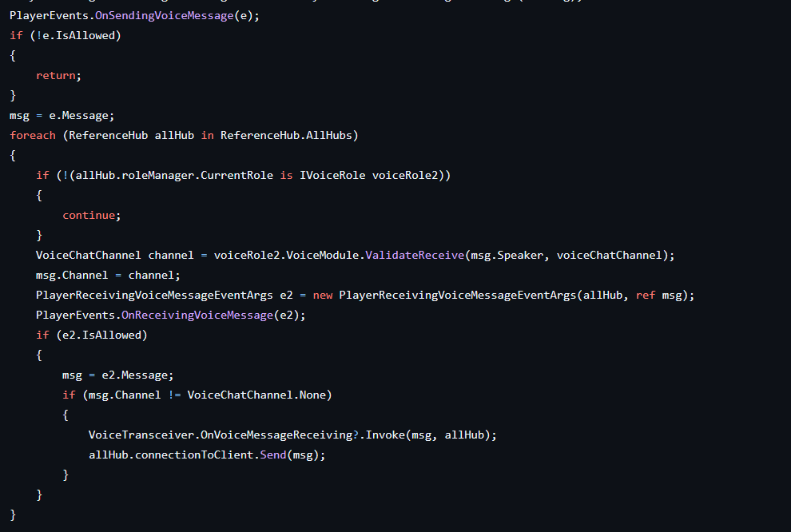Click 'IVoiceRole voiceRole2' in the if condition
The image size is (791, 532).
[369, 176]
